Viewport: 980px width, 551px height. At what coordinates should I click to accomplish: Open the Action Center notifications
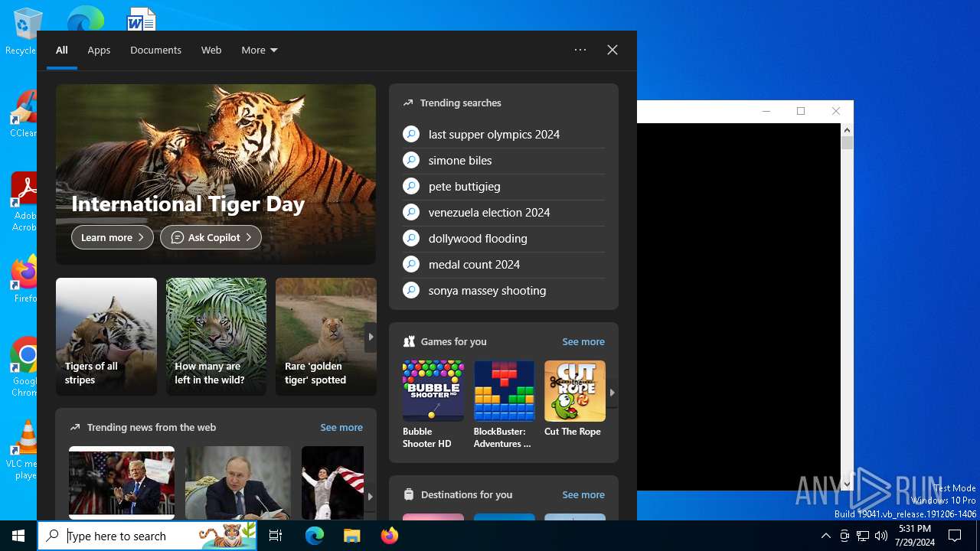(955, 536)
